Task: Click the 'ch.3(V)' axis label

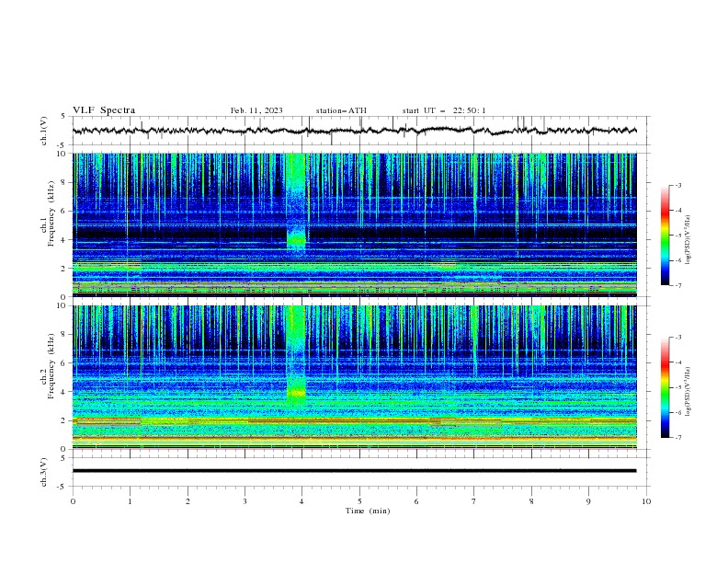Action: pyautogui.click(x=44, y=472)
